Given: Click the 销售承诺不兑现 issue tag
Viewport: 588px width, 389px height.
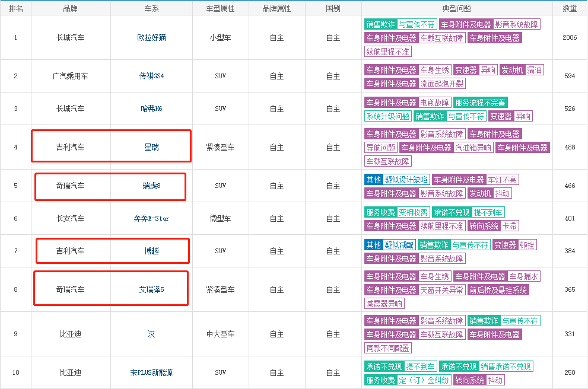Looking at the screenshot, I should tap(506, 367).
